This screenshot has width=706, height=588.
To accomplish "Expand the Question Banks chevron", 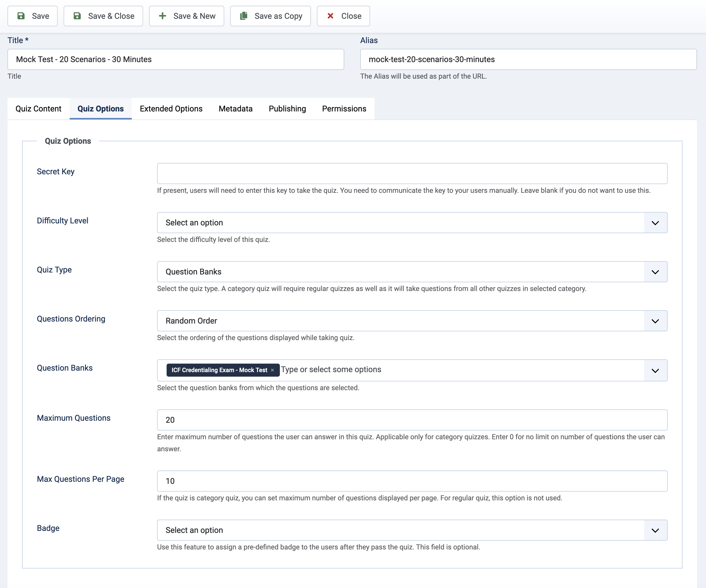I will 655,370.
